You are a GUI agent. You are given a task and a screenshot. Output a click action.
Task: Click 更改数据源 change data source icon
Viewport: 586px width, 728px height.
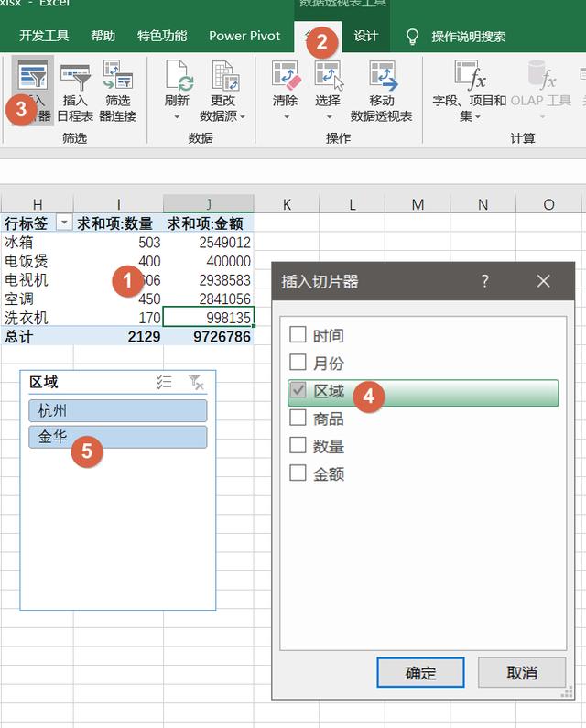(224, 75)
